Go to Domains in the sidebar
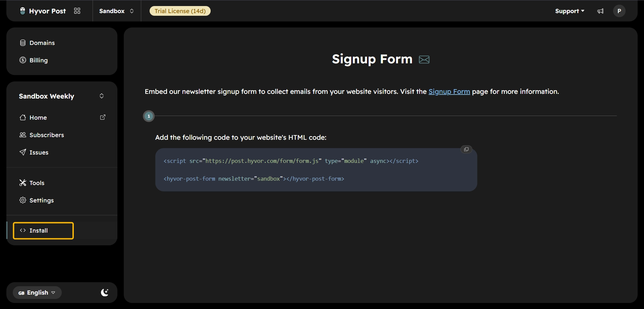Image resolution: width=644 pixels, height=309 pixels. (x=62, y=43)
